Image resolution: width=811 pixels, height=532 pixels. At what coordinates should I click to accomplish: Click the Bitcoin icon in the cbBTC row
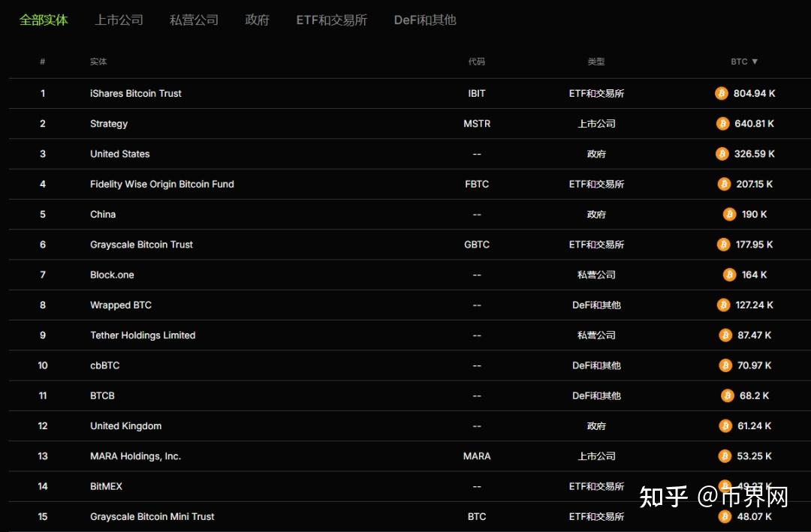(x=725, y=365)
